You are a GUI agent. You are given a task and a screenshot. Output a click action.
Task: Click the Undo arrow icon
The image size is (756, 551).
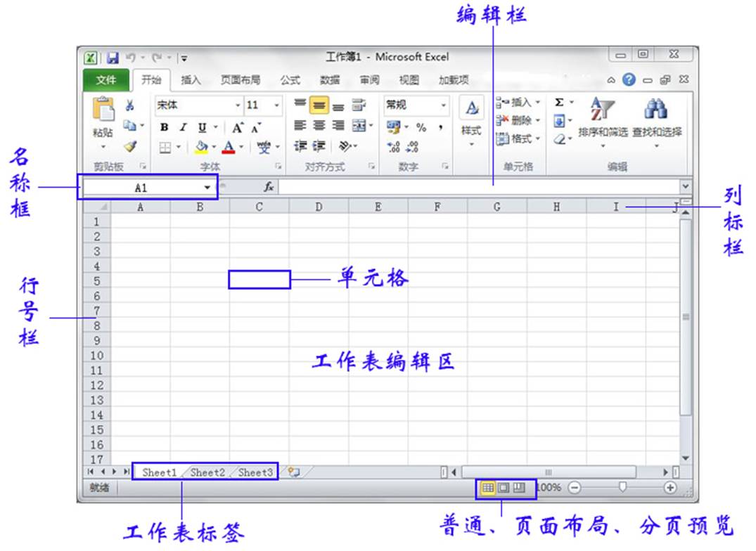coord(131,58)
